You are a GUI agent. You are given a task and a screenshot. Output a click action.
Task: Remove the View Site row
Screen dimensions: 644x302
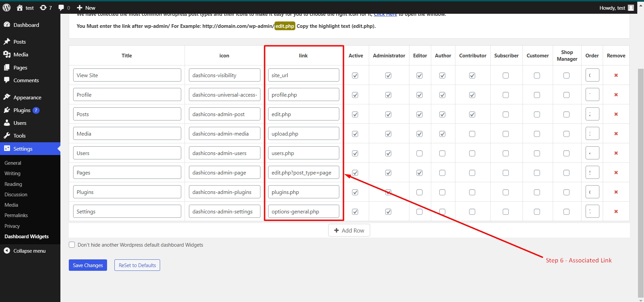(x=616, y=75)
